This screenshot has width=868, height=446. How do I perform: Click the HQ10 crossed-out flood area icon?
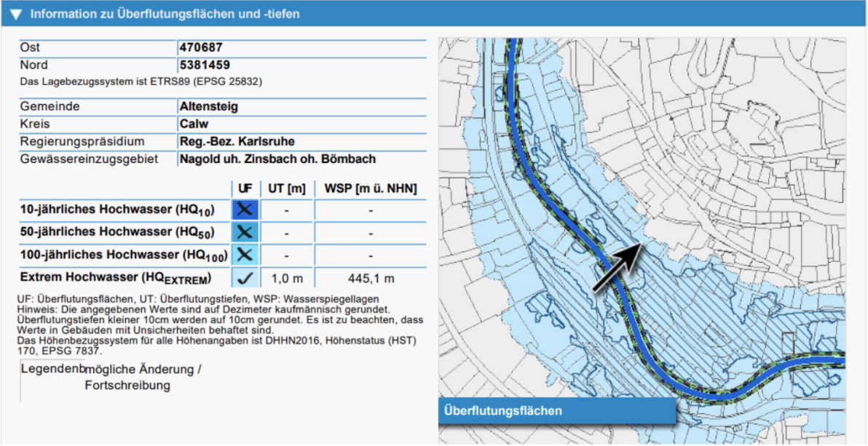pos(245,210)
